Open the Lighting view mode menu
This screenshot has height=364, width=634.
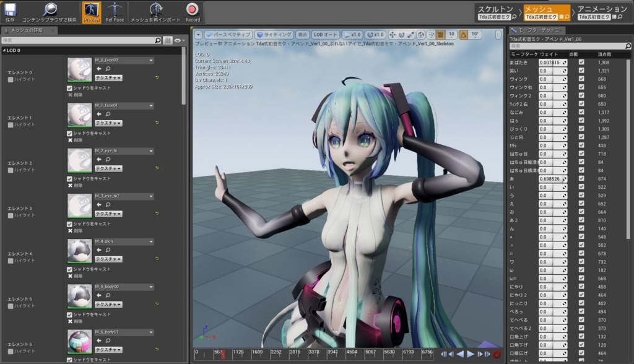pos(274,35)
